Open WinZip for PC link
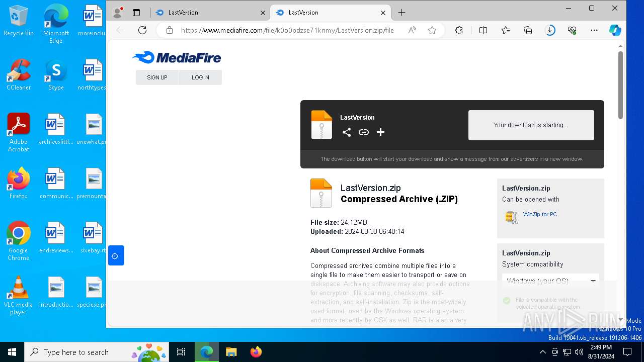 pyautogui.click(x=540, y=214)
